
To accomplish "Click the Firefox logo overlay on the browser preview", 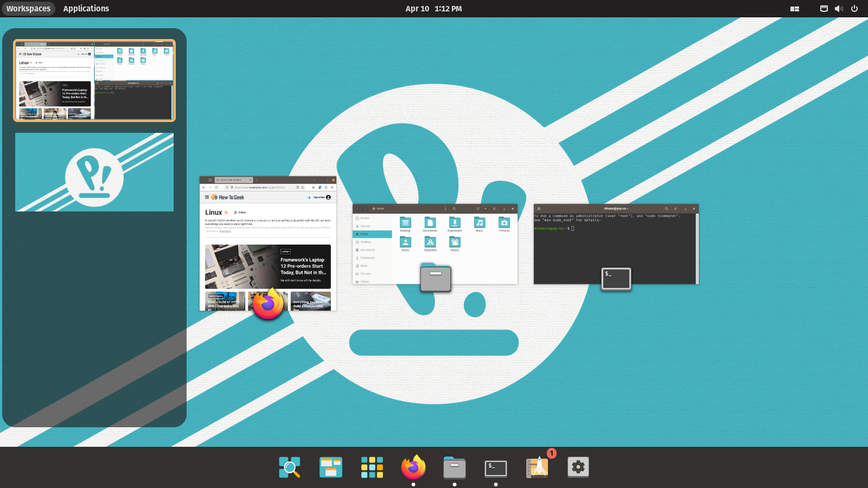I will click(268, 304).
